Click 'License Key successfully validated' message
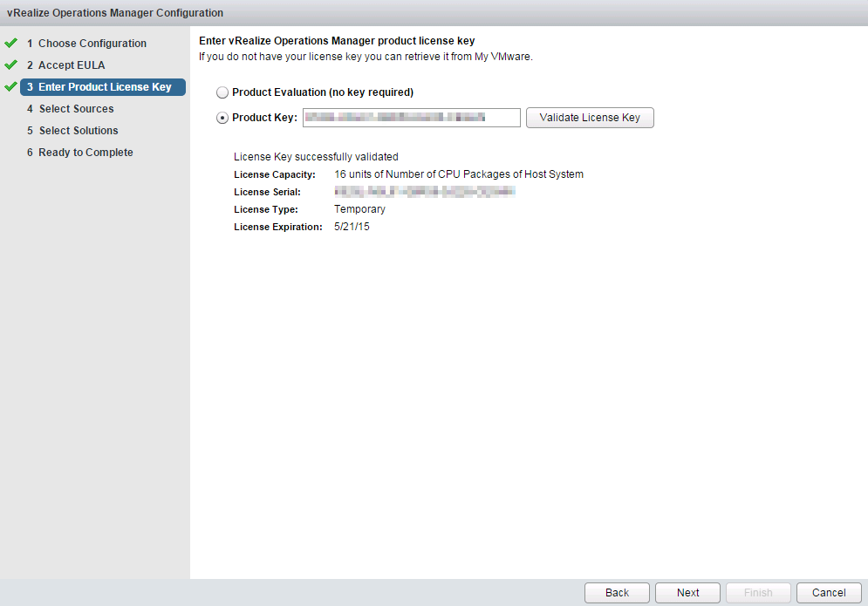This screenshot has height=606, width=868. coord(316,157)
